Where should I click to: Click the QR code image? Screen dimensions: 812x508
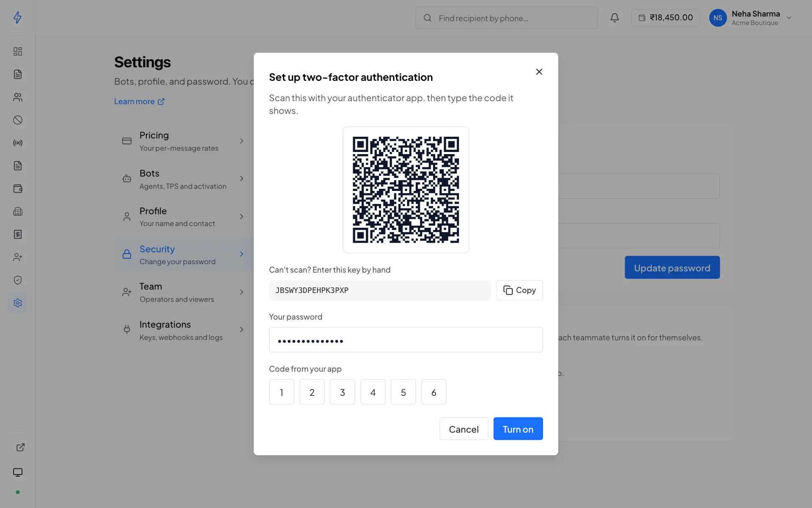click(406, 190)
